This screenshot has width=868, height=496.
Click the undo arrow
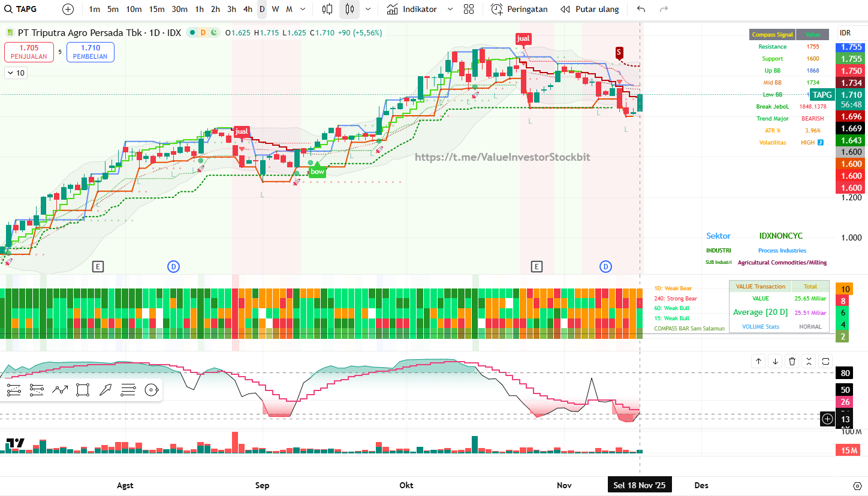pyautogui.click(x=641, y=9)
